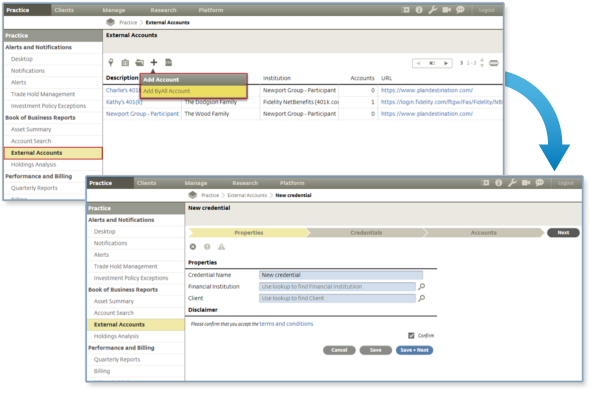Open the wrench tools icon in External Accounts window
This screenshot has height=398, width=590.
pos(432,10)
